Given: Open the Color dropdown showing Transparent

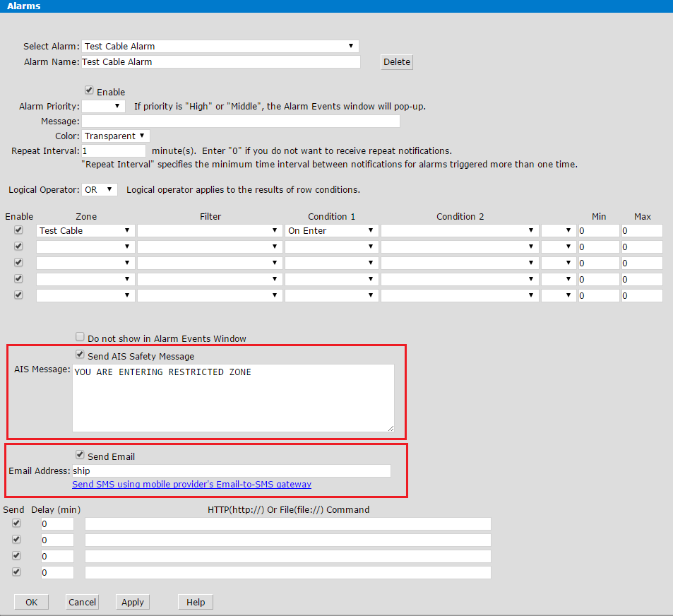Looking at the screenshot, I should point(116,136).
